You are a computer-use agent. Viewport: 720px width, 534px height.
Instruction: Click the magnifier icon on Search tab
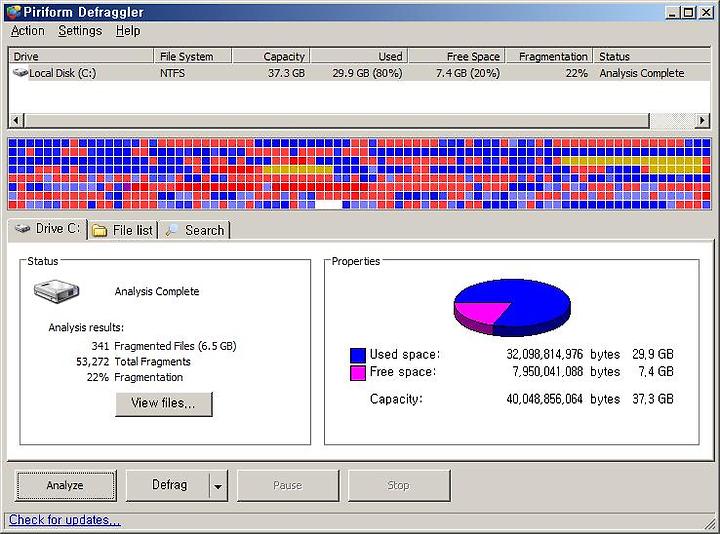click(x=172, y=230)
